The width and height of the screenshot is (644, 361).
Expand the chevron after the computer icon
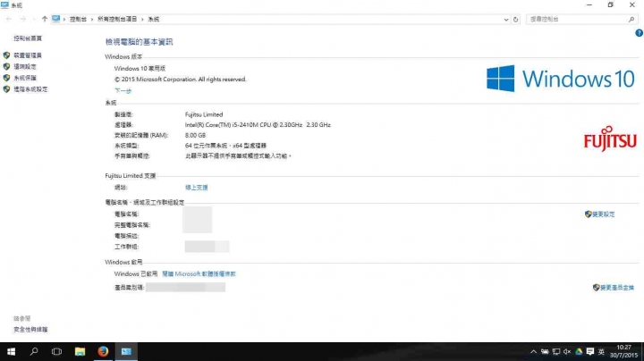tap(64, 20)
